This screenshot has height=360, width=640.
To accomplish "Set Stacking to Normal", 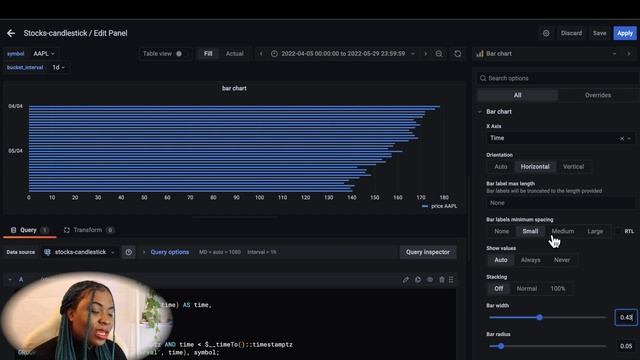I will [x=527, y=289].
